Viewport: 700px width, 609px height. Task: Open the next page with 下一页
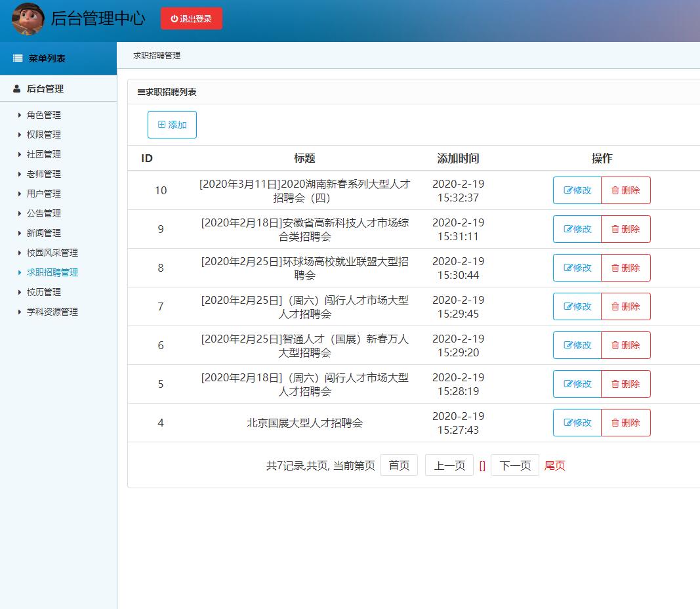click(x=514, y=465)
